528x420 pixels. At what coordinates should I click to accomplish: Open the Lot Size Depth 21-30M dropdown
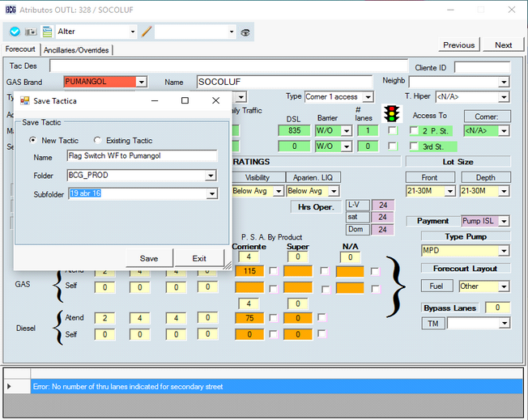point(504,191)
